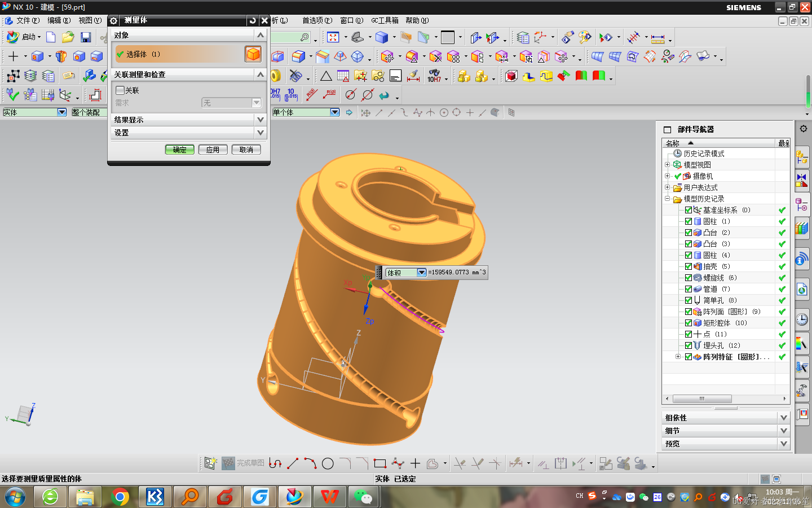Image resolution: width=812 pixels, height=508 pixels.
Task: Open the GC工具箱 menu
Action: pos(385,20)
